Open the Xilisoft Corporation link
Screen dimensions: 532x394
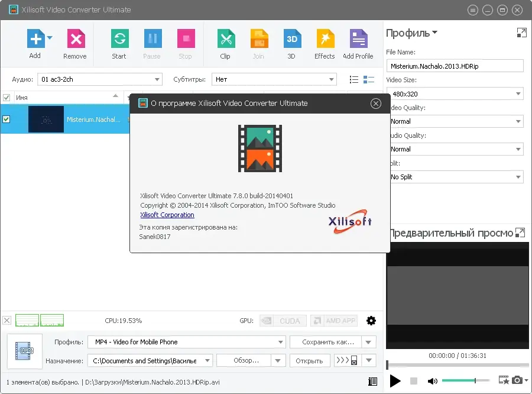[167, 215]
